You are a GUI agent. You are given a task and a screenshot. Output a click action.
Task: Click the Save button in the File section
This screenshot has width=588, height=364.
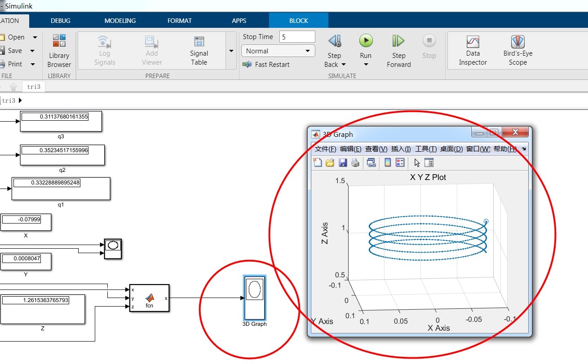tap(11, 51)
